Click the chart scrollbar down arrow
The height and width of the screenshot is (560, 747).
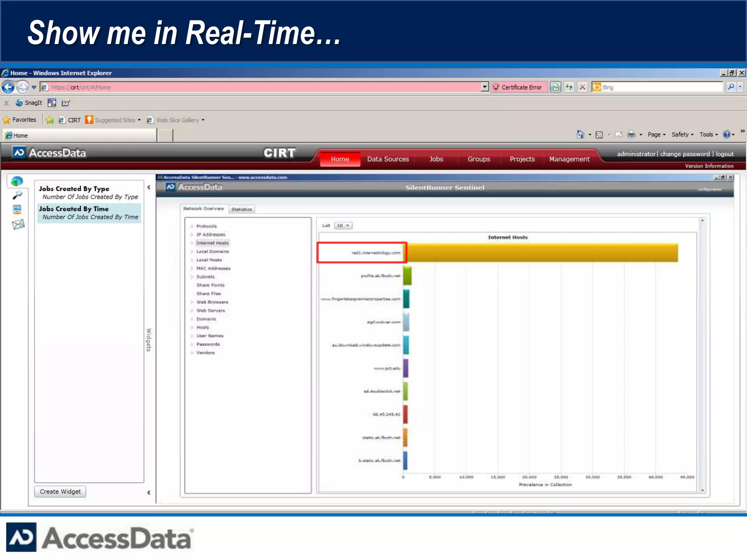tap(703, 490)
